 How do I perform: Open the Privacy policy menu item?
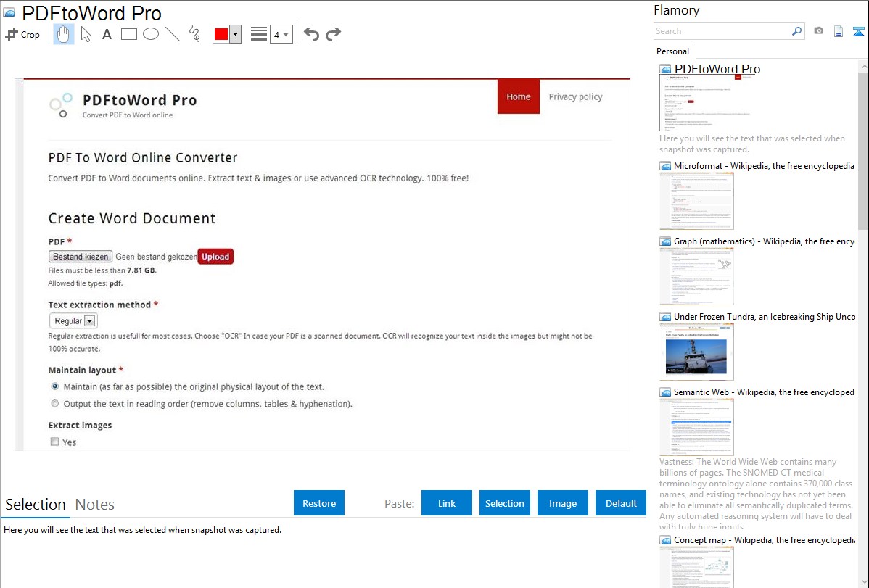coord(575,96)
